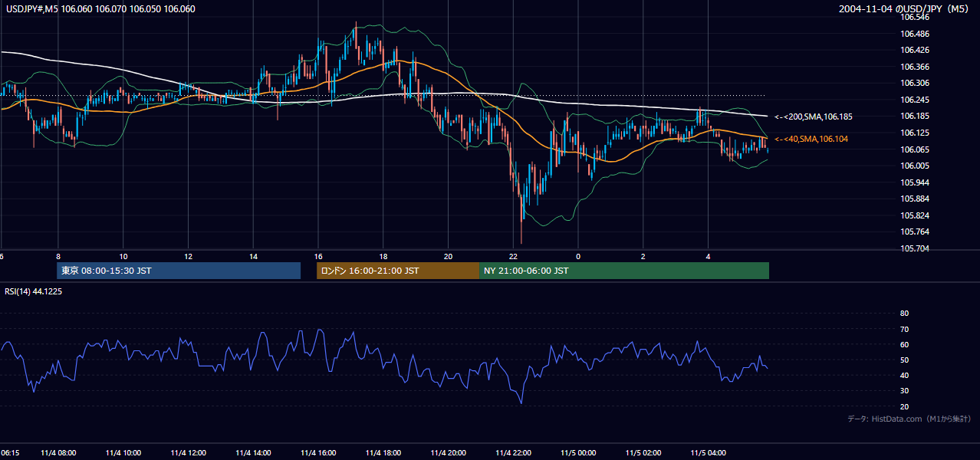Click the RSI(14) 44.1225 label
This screenshot has width=980, height=460.
point(34,291)
